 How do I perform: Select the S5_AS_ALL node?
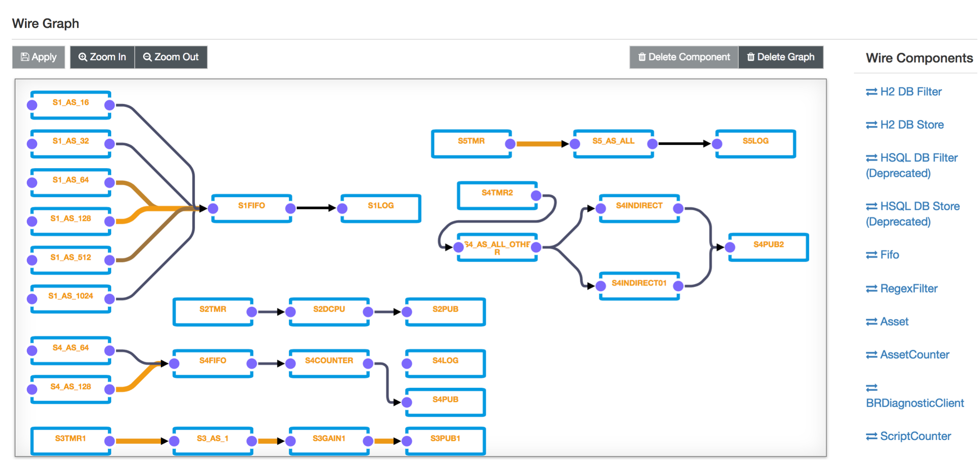coord(614,144)
